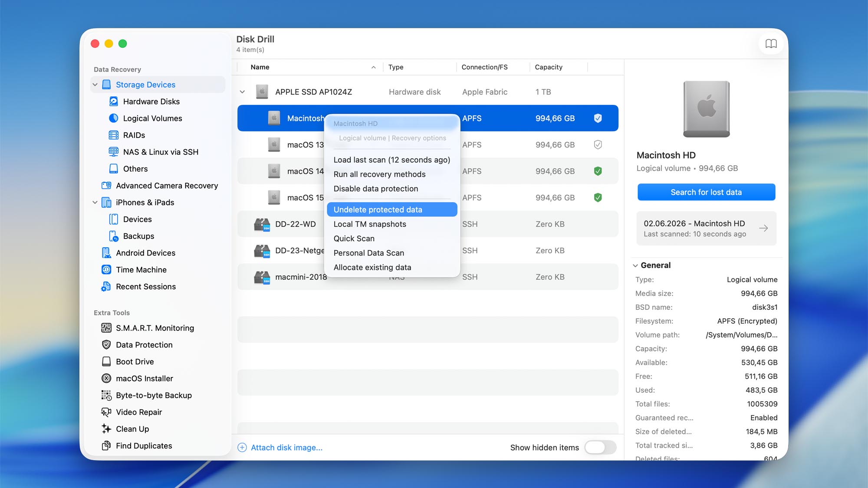Click the Macintosh HD drive thumbnail
Image resolution: width=868 pixels, height=488 pixels.
click(706, 109)
